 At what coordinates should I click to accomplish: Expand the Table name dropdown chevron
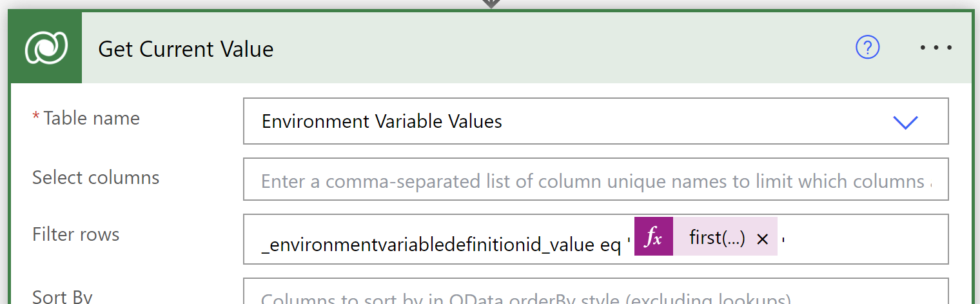(x=905, y=121)
